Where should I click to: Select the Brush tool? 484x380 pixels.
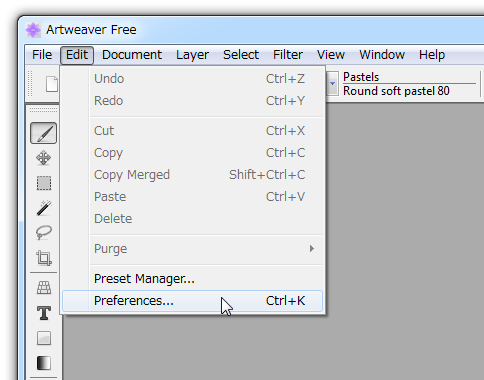pos(44,133)
